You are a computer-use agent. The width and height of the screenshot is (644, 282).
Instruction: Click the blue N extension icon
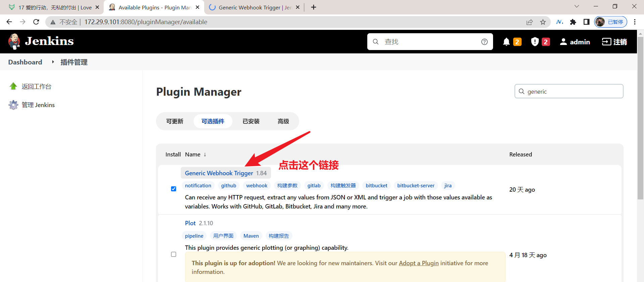[x=559, y=22]
